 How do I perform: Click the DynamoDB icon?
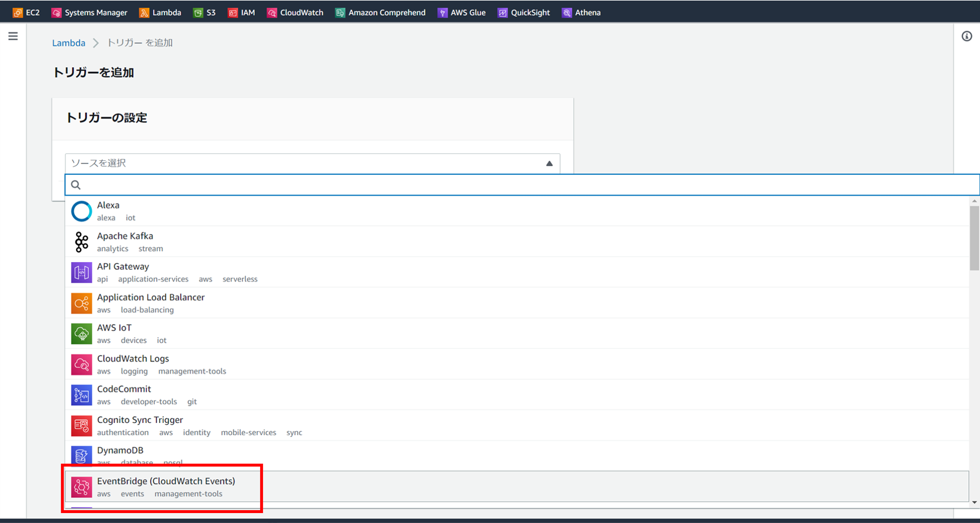[x=81, y=456]
